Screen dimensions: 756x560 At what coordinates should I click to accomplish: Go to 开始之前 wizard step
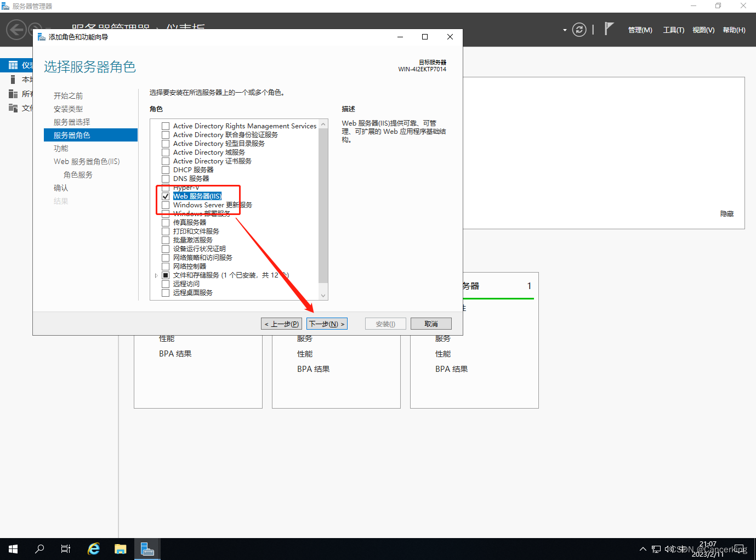click(x=68, y=96)
